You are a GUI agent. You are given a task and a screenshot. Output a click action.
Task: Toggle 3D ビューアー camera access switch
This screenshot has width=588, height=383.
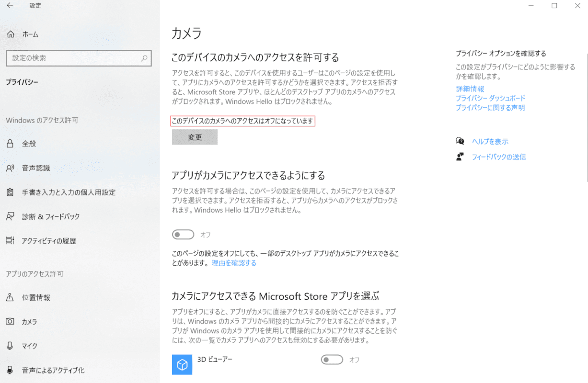(332, 360)
